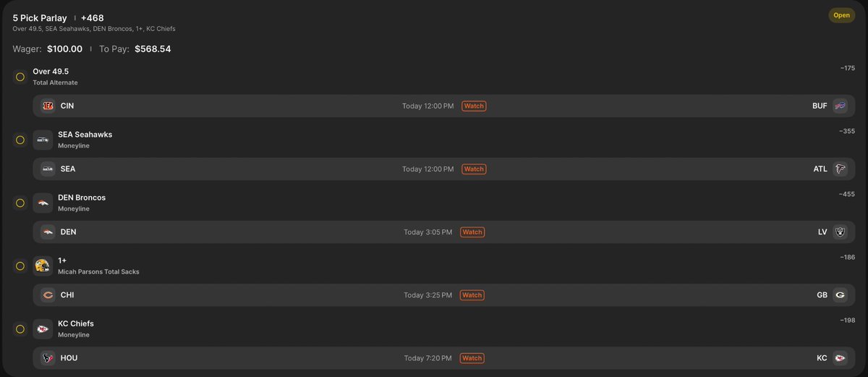Click the $568.54 payout amount
This screenshot has width=868, height=377.
153,49
